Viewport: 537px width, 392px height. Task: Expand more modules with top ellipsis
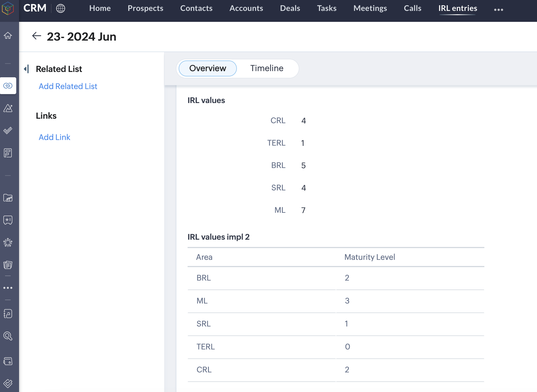tap(498, 10)
